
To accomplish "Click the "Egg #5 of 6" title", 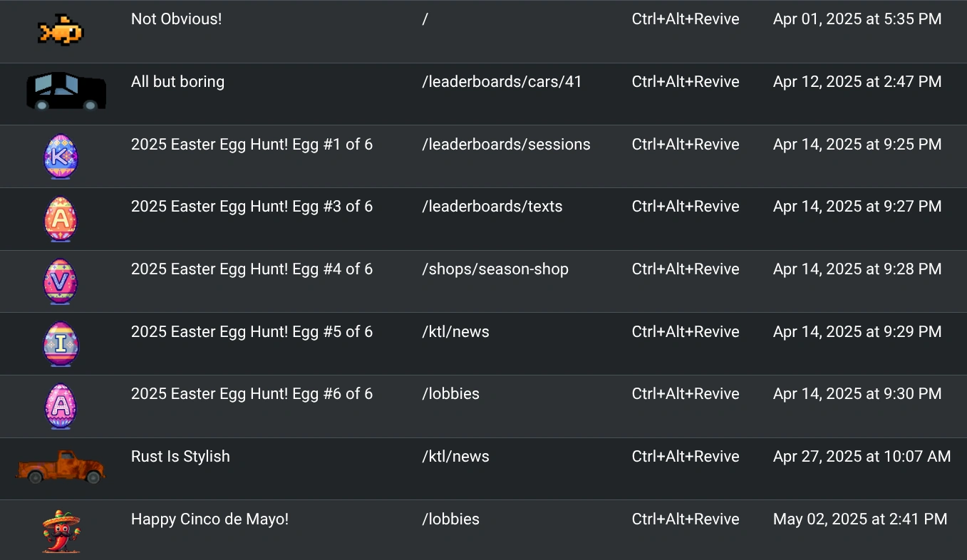I will point(252,332).
